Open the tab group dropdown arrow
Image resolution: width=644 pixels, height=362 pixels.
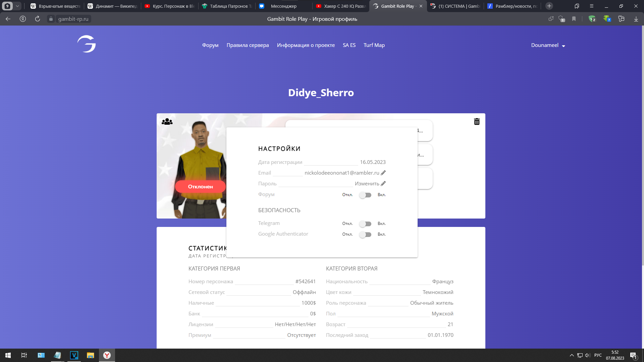click(x=17, y=6)
